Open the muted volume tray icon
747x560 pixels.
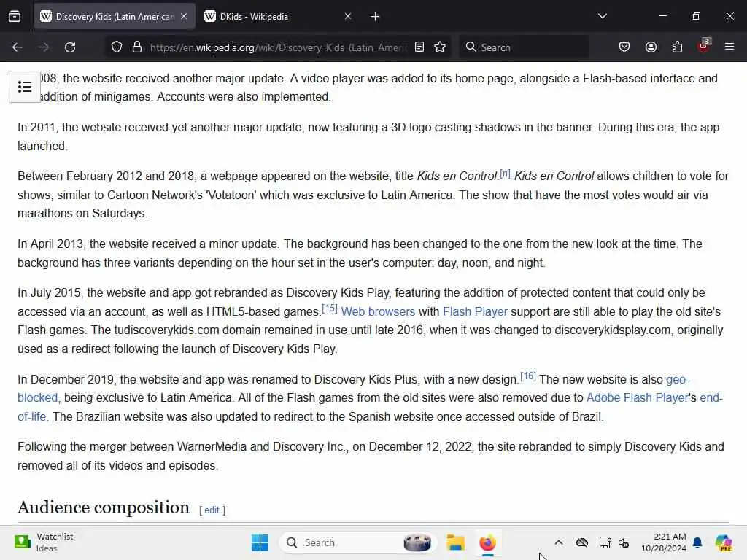click(624, 542)
